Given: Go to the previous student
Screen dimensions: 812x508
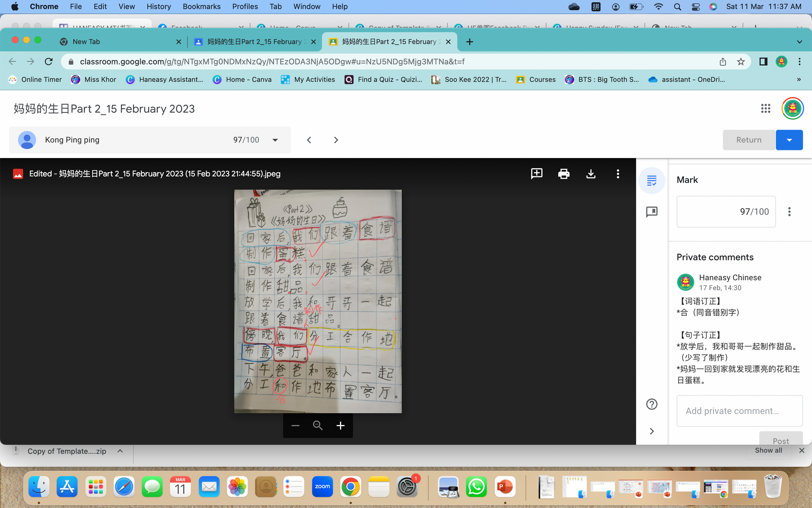Looking at the screenshot, I should coord(309,140).
